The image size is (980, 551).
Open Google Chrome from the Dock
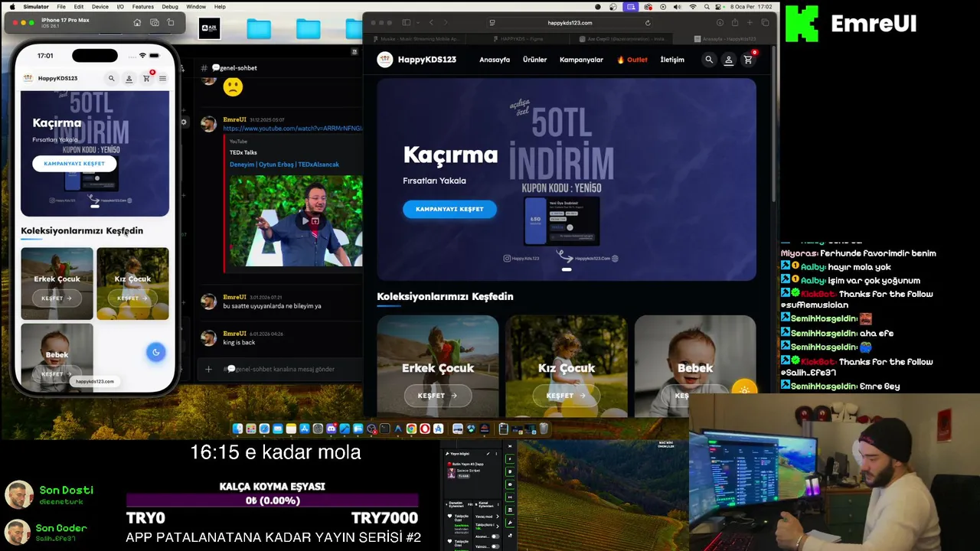point(411,429)
